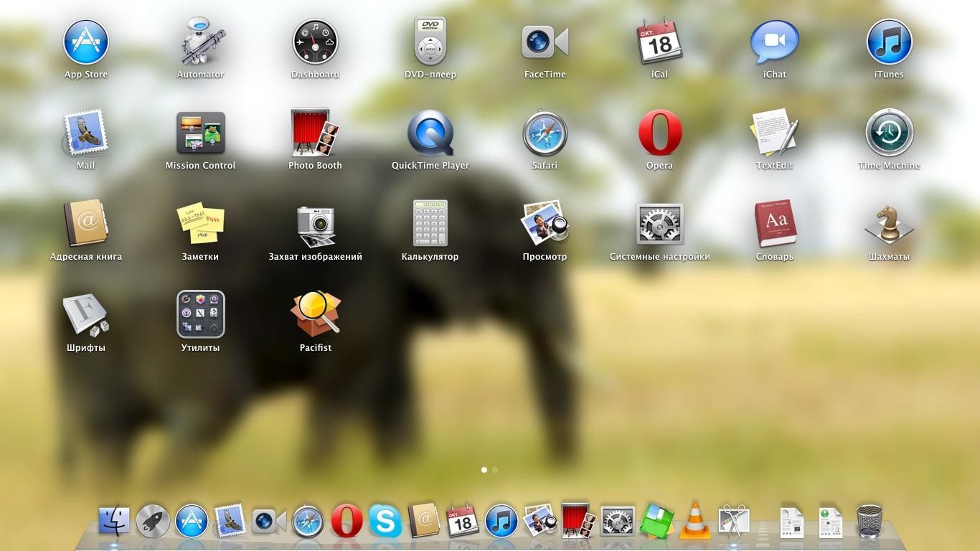Open the Утилиты folder
The image size is (980, 551).
[x=201, y=314]
